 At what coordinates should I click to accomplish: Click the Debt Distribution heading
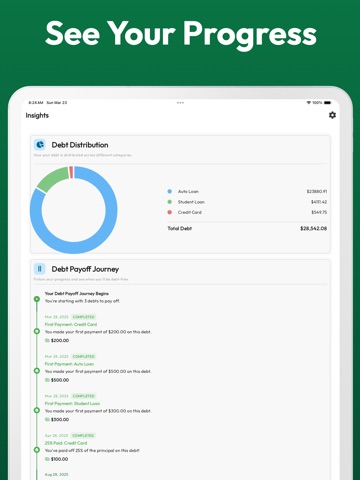point(80,145)
